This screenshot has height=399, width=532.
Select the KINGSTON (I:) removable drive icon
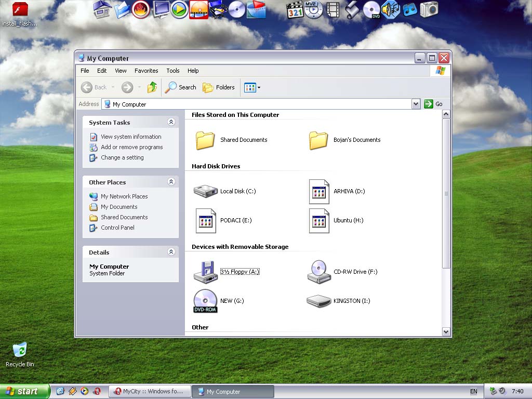point(318,301)
